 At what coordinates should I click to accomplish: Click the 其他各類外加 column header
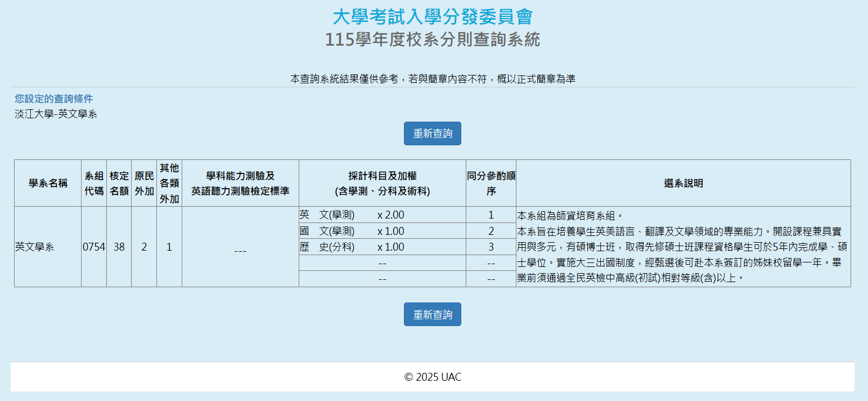(x=169, y=183)
